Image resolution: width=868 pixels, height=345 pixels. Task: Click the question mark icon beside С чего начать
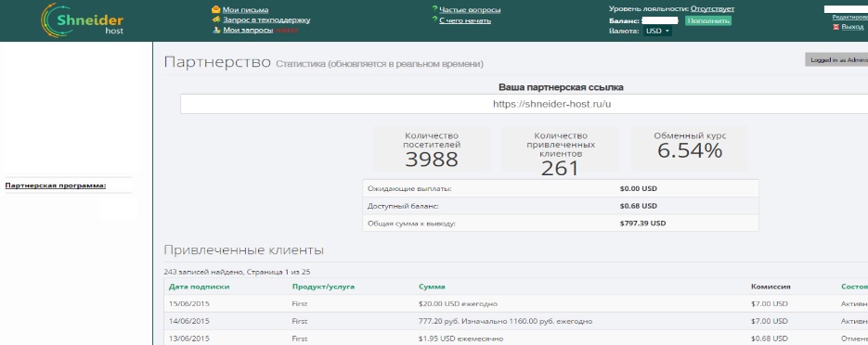click(x=434, y=20)
